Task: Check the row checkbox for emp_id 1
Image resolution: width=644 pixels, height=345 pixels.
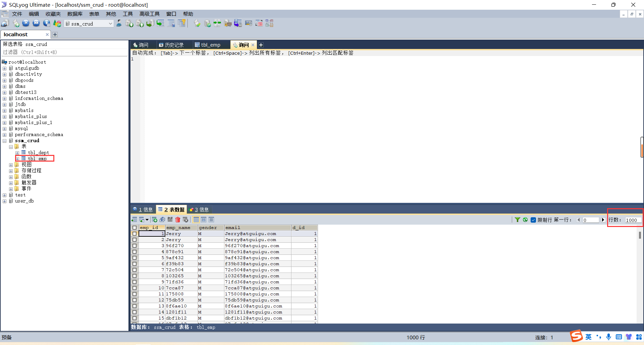Action: coord(135,234)
